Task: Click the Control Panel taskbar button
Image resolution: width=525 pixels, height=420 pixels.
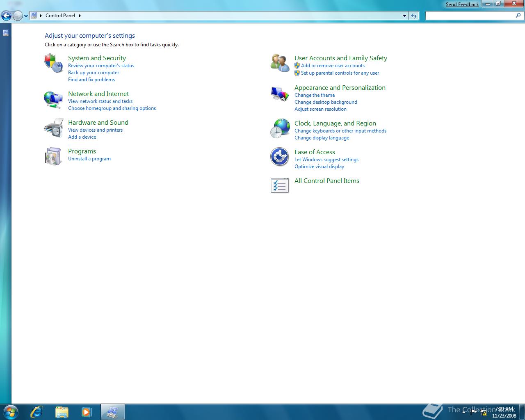Action: point(112,412)
